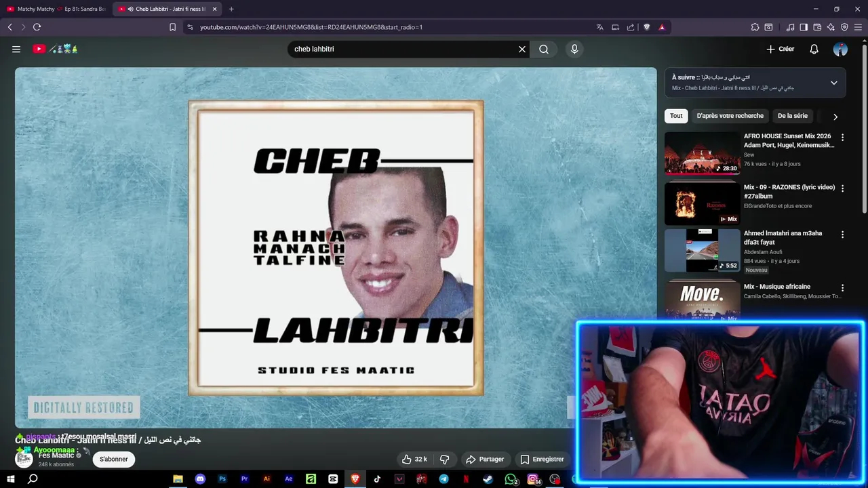Viewport: 868px width, 488px height.
Task: Open Brave Rewards triangle icon
Action: coord(662,27)
